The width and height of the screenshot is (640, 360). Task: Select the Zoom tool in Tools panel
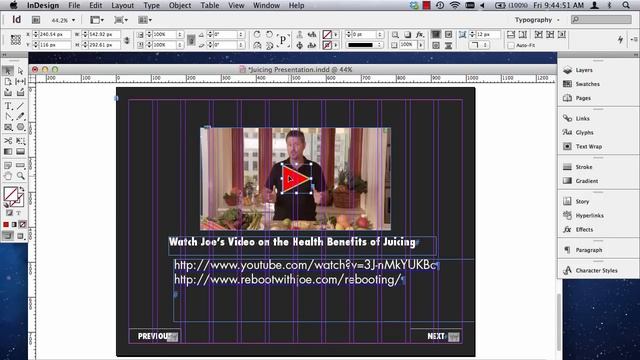click(x=20, y=176)
